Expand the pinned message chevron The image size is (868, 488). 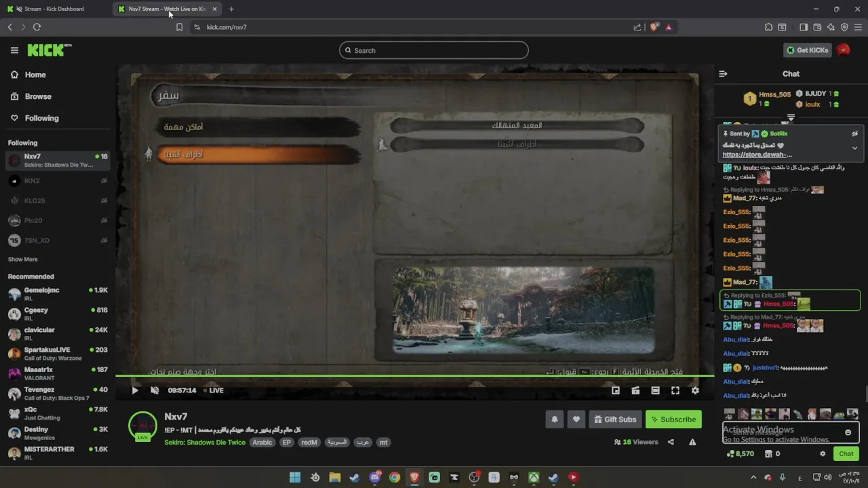coord(854,148)
